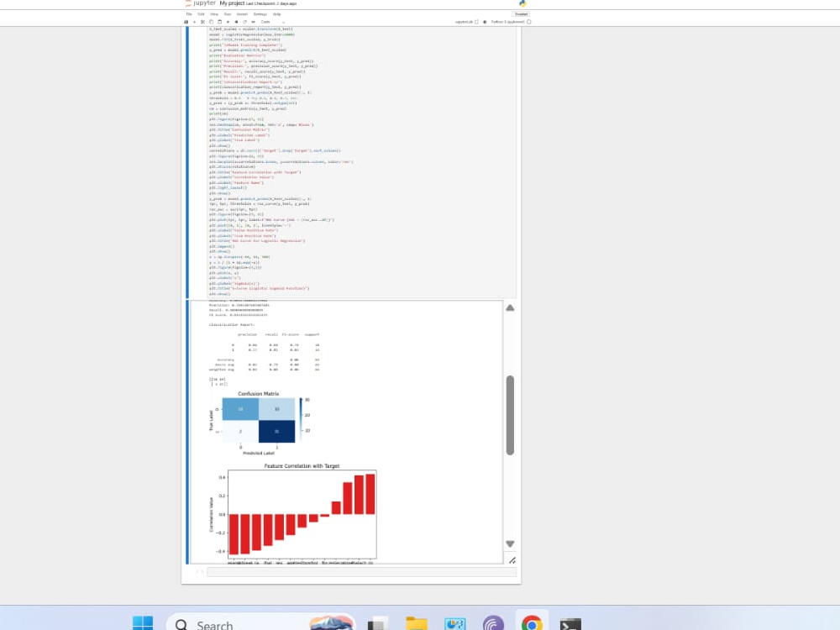Image resolution: width=840 pixels, height=630 pixels.
Task: Restart the kernel
Action: point(244,22)
